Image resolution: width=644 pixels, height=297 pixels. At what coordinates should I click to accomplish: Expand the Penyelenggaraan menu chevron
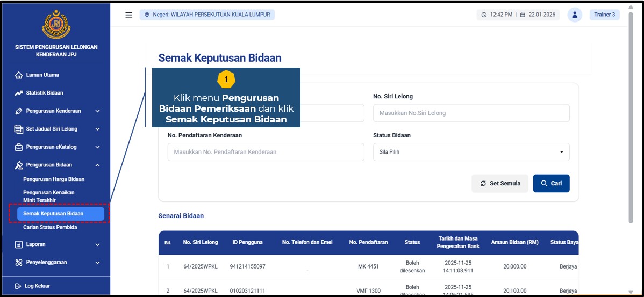tap(97, 263)
